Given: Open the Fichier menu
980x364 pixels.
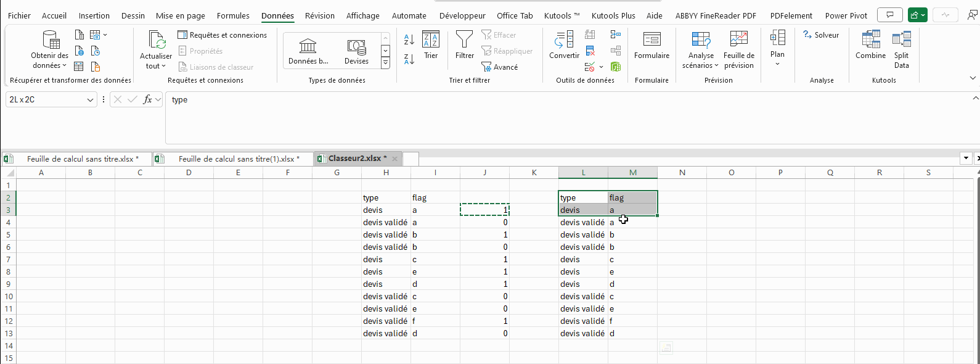Looking at the screenshot, I should point(19,15).
